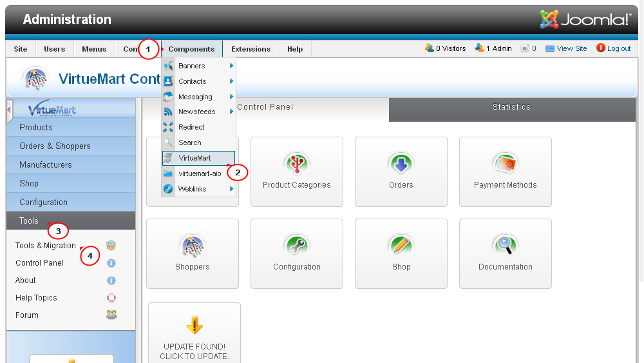Click the VirtueMart logo in sidebar
The height and width of the screenshot is (363, 644).
[x=52, y=108]
